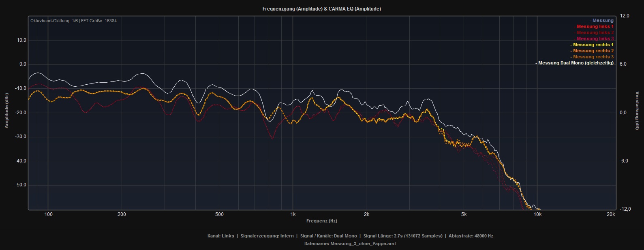Click the chart title 'Frequenzgang (Amplitude) & CARMA EQ'

pos(321,9)
